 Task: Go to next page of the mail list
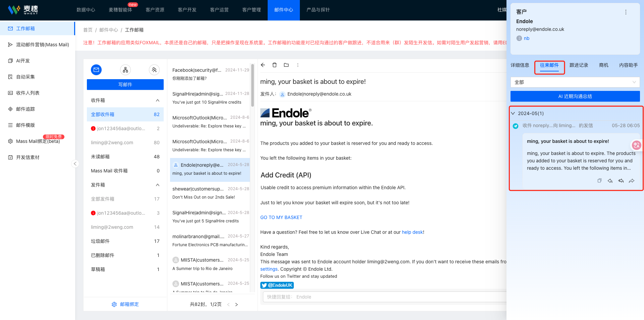pos(236,305)
